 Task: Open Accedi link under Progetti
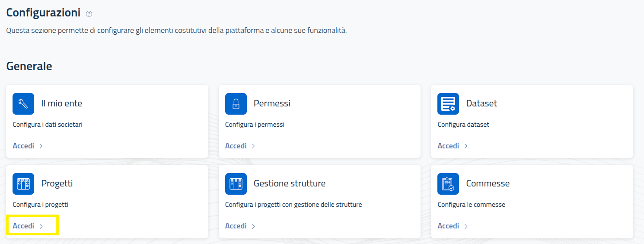(x=28, y=226)
